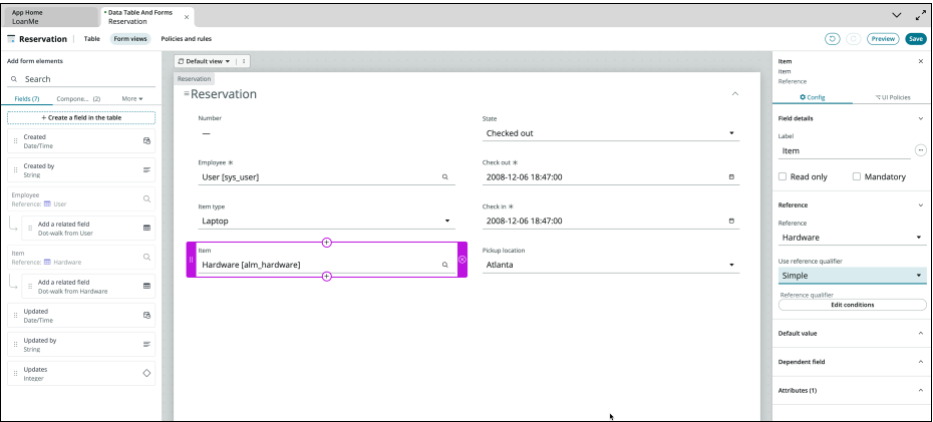Click the drag handle on Created by field
Image resolution: width=933 pixels, height=422 pixels.
click(x=15, y=170)
